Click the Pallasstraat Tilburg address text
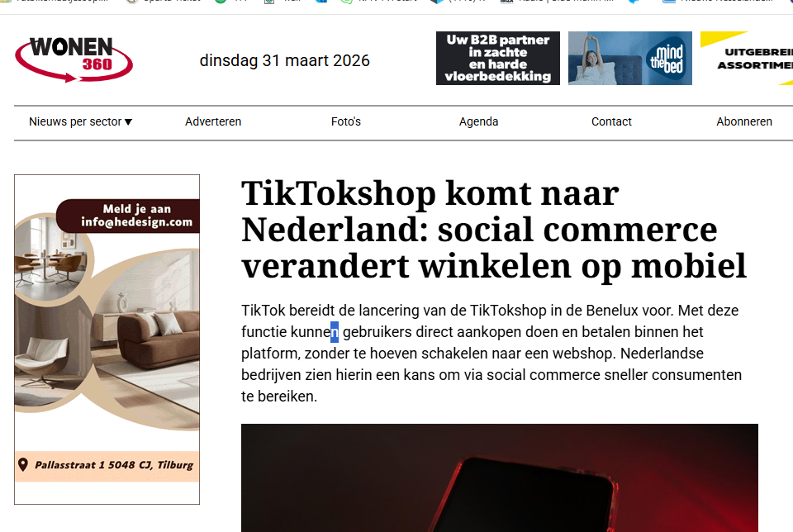This screenshot has width=793, height=532. pos(114,465)
